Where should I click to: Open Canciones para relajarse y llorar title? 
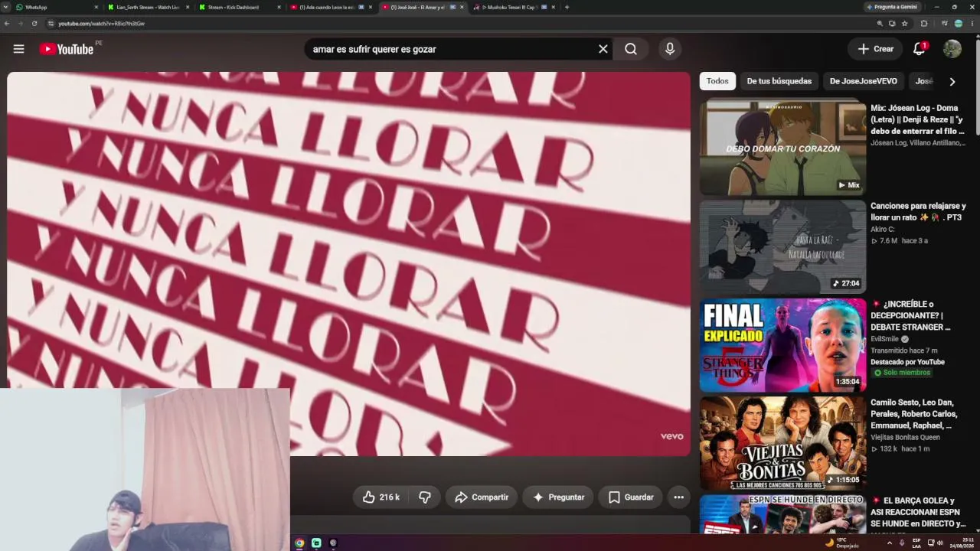click(x=918, y=211)
